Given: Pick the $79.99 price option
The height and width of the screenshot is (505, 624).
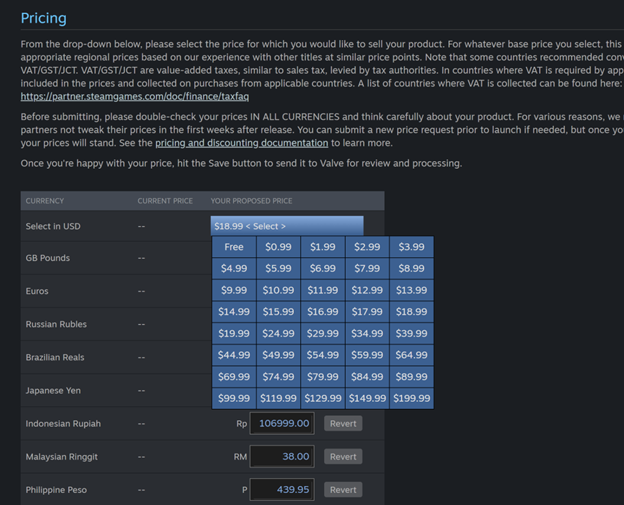Looking at the screenshot, I should point(323,376).
